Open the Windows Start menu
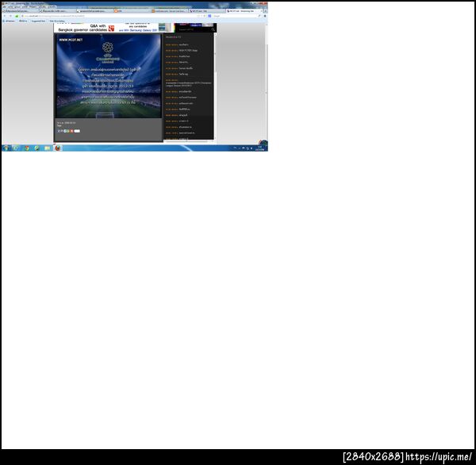The width and height of the screenshot is (476, 465). [x=6, y=148]
